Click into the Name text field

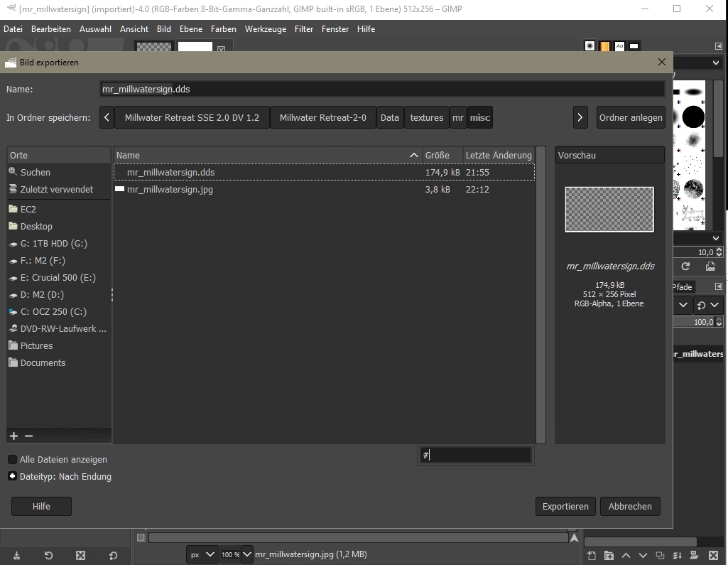coord(382,90)
